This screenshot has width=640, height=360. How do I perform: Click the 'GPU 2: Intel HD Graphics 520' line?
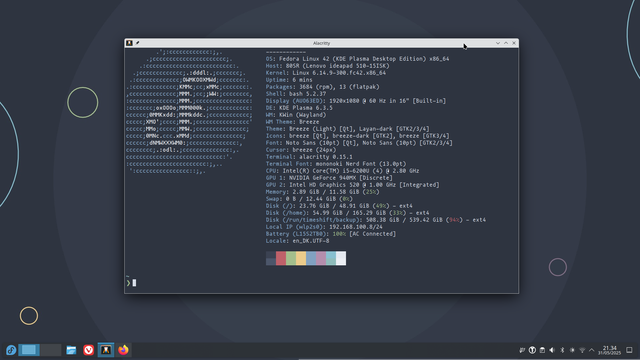tap(353, 184)
